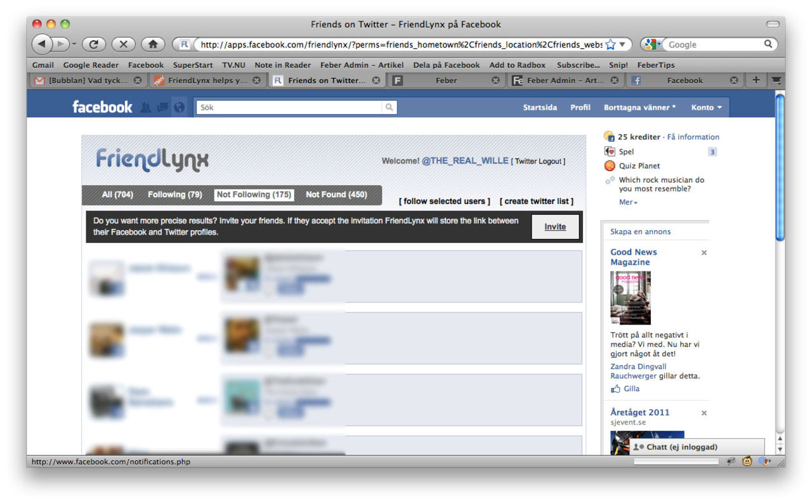Open Borttagna vänner in header

click(x=639, y=107)
